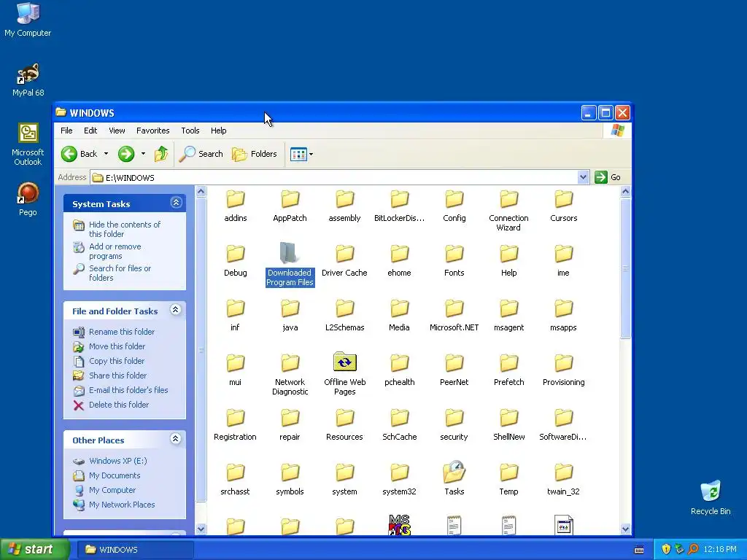Expand the Address bar dropdown
The height and width of the screenshot is (560, 747).
583,177
